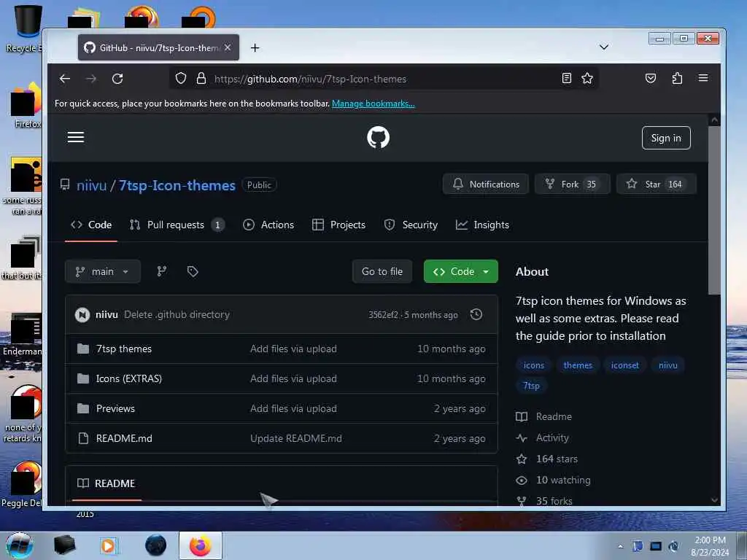Select the Code repository tab
The width and height of the screenshot is (747, 560).
(x=91, y=225)
